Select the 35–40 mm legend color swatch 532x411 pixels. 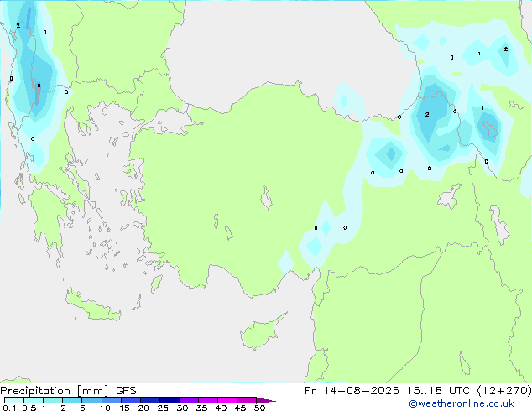pos(208,400)
